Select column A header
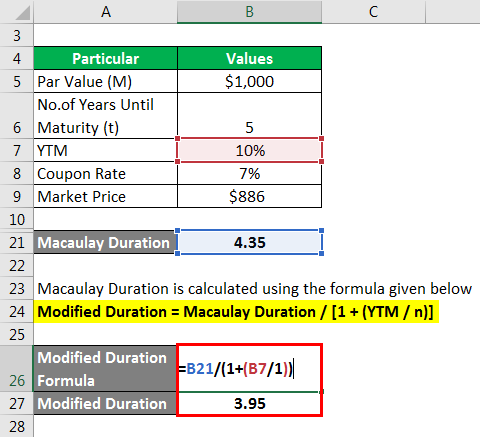 coord(105,12)
